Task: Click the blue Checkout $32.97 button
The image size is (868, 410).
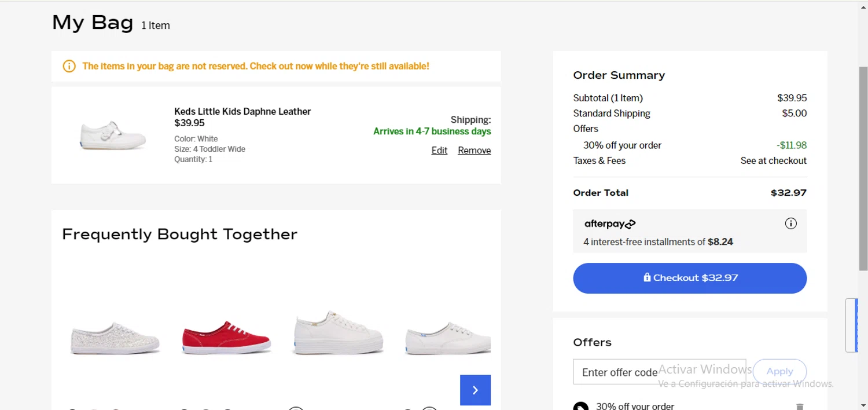Action: (690, 278)
